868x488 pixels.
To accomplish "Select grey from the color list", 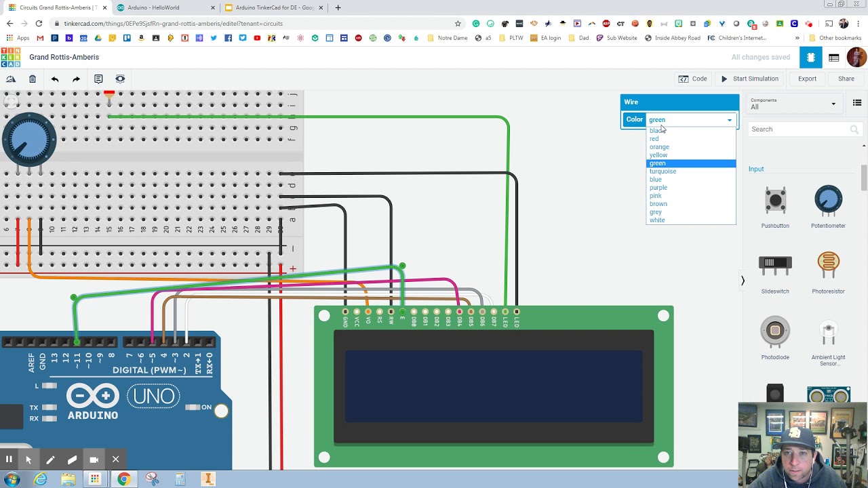I will [x=691, y=212].
